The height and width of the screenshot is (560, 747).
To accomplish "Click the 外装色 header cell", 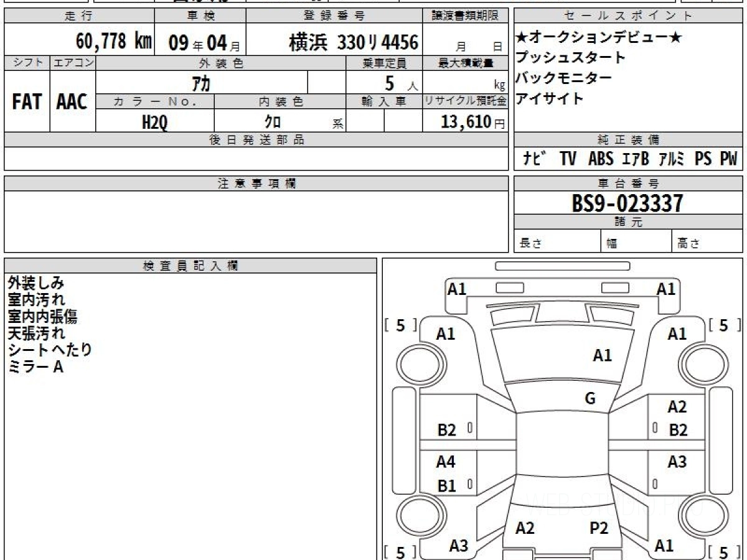I will click(221, 63).
